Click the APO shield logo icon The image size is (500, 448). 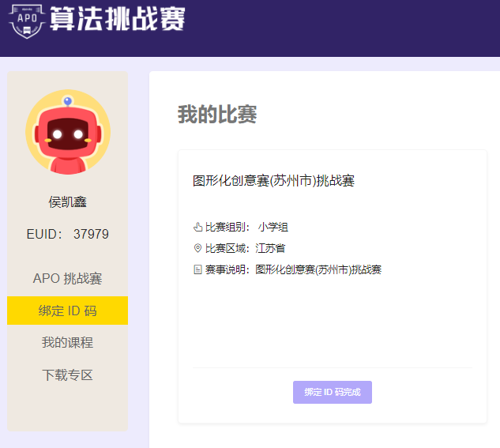(26, 19)
